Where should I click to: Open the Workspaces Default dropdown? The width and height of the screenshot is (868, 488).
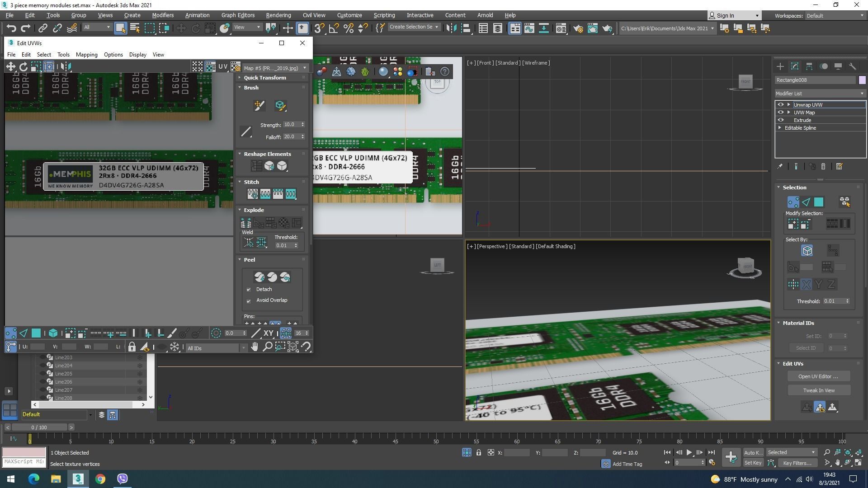[x=835, y=16]
